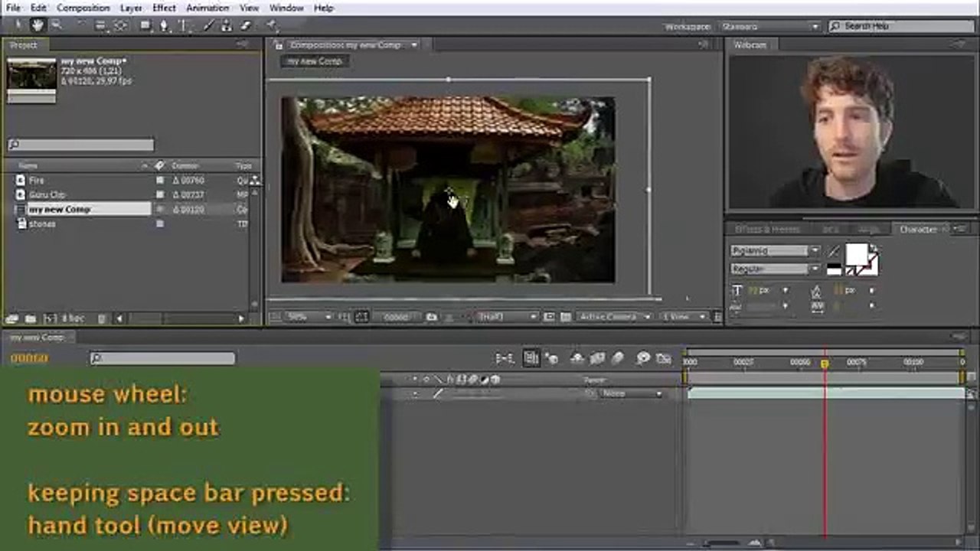Click the trash icon in Project panel
This screenshot has width=980, height=551.
click(102, 318)
